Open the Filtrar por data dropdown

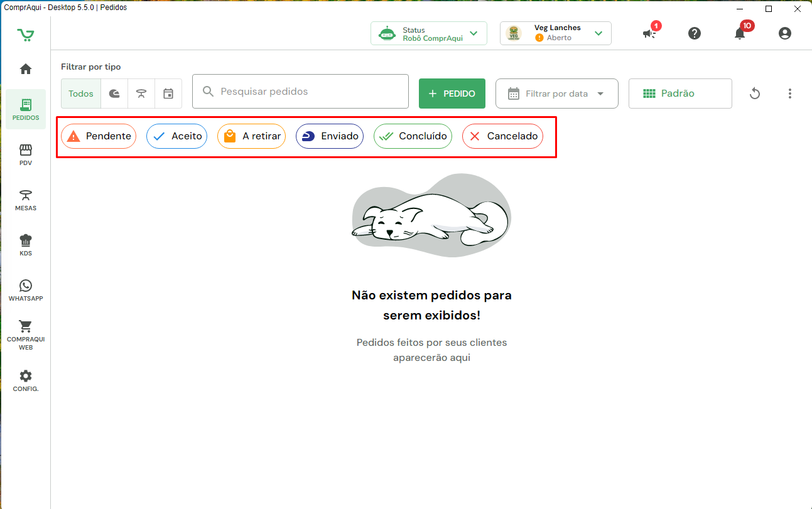(557, 94)
